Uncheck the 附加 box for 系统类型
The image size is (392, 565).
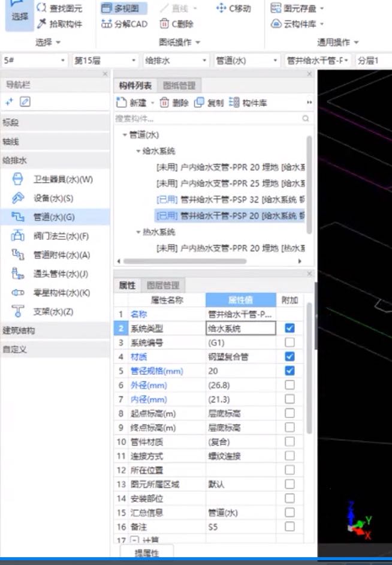(290, 328)
